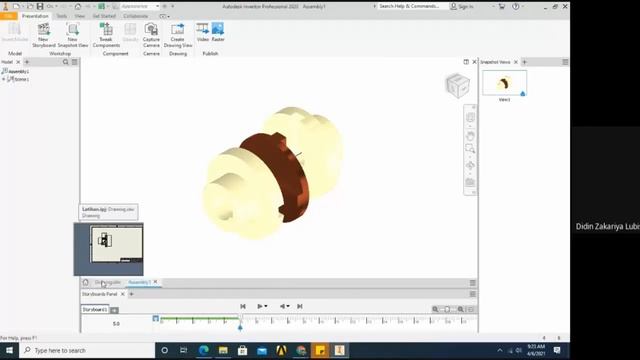Click Create Drawing View button
This screenshot has height=360, width=640.
(x=178, y=35)
